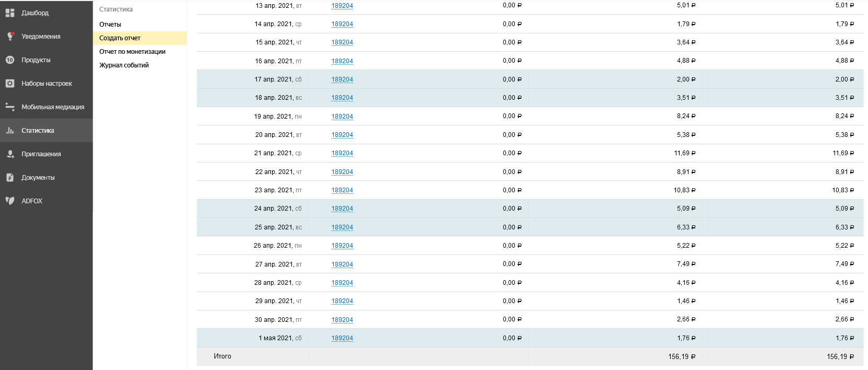Open the Отчеты submenu item
Screen dimensions: 868x370
110,25
